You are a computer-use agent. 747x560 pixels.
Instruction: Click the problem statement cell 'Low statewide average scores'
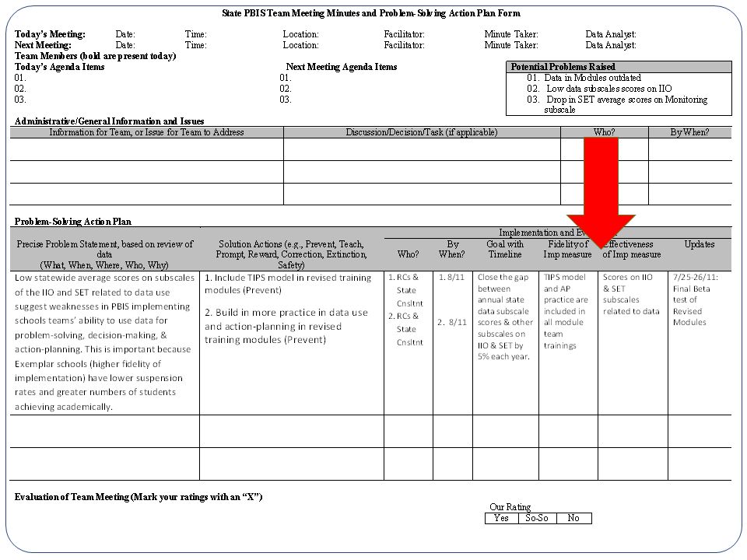[104, 342]
